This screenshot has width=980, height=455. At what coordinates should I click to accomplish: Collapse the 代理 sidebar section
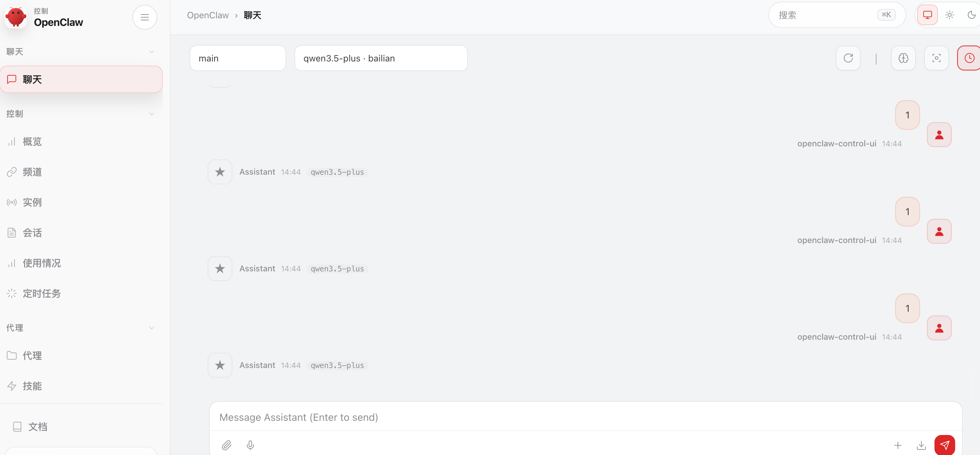click(151, 328)
